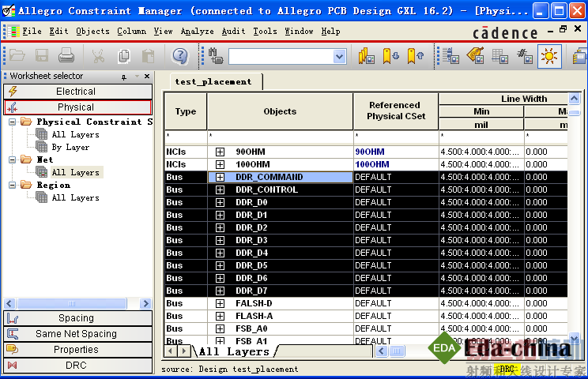
Task: Click the toggle bookmark icon
Action: (367, 56)
